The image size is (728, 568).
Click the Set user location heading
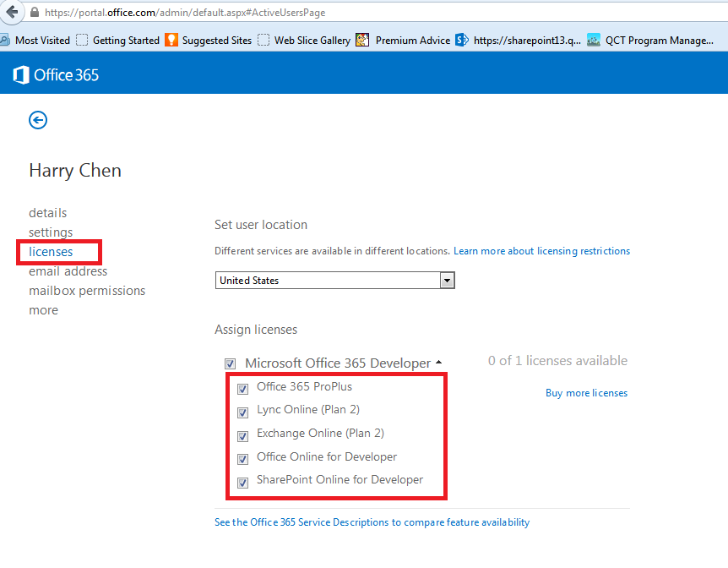pyautogui.click(x=261, y=225)
